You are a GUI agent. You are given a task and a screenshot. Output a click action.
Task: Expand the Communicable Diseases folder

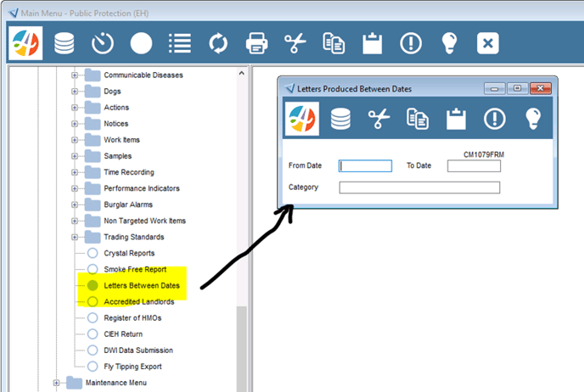point(75,76)
